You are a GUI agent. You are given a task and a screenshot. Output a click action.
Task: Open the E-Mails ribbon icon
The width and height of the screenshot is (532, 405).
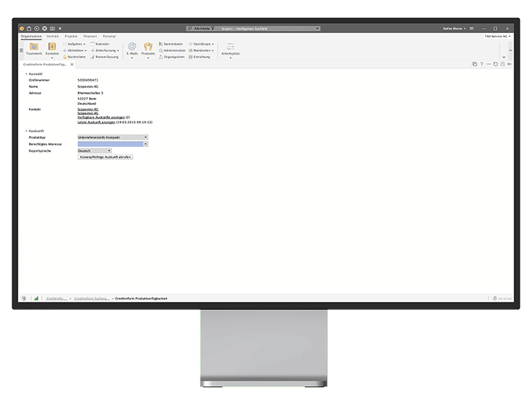pyautogui.click(x=132, y=49)
